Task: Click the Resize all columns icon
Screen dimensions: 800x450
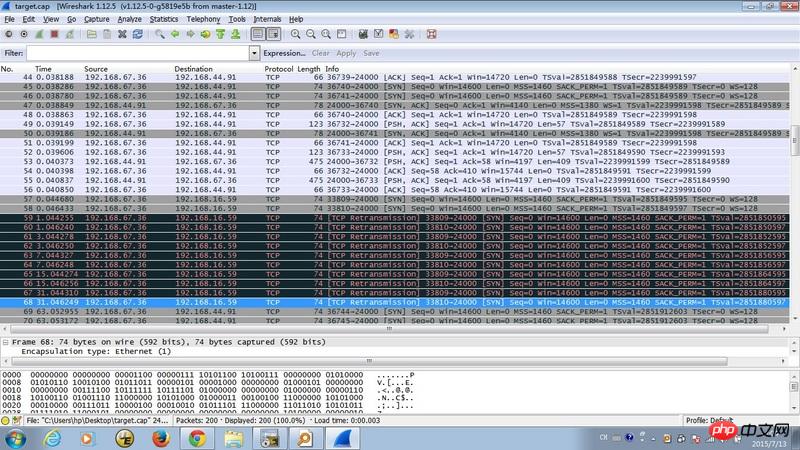Action: click(341, 34)
